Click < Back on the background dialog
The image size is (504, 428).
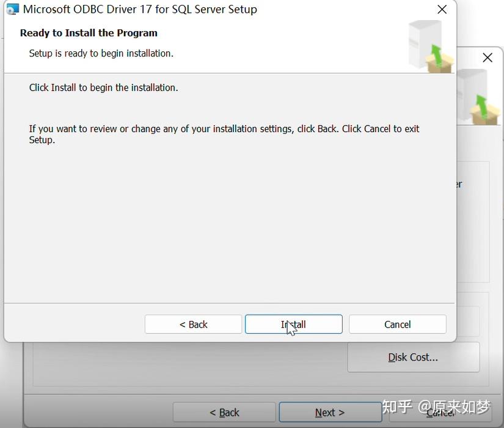click(x=224, y=412)
